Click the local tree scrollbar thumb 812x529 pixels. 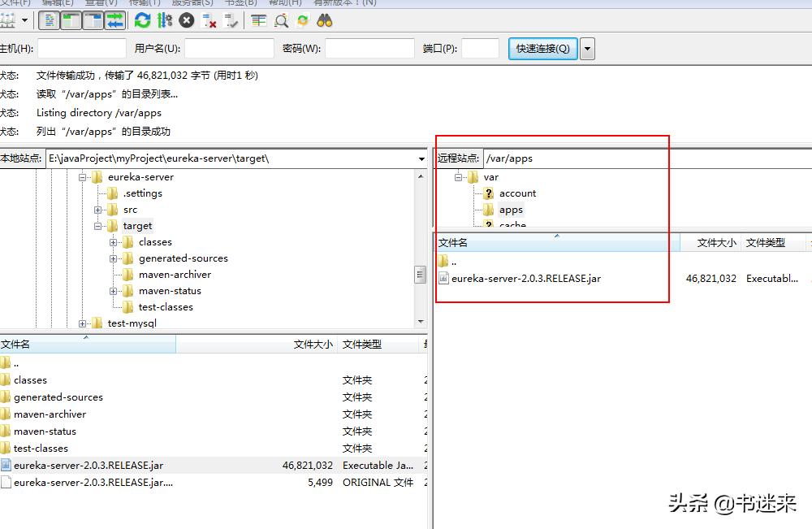point(421,274)
